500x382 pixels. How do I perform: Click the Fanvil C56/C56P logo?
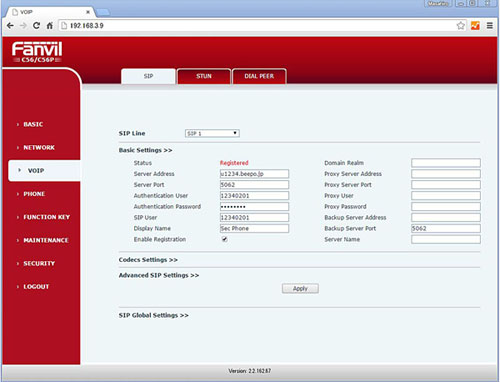(37, 52)
